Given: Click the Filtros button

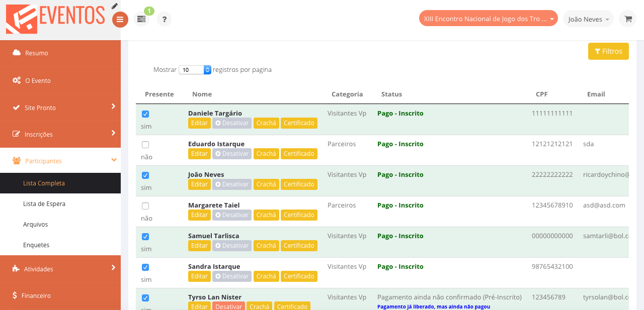Looking at the screenshot, I should [x=608, y=51].
